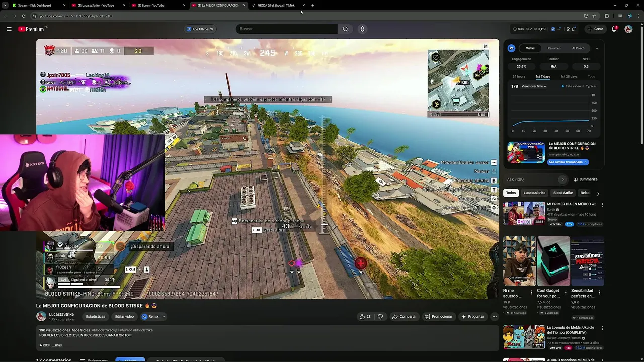Image resolution: width=644 pixels, height=362 pixels.
Task: Click the Preguntar button
Action: (473, 317)
